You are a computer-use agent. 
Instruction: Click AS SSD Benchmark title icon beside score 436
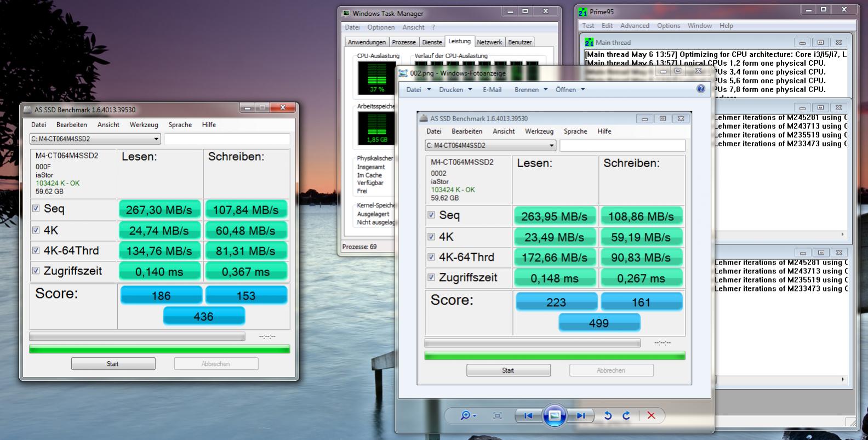point(27,110)
